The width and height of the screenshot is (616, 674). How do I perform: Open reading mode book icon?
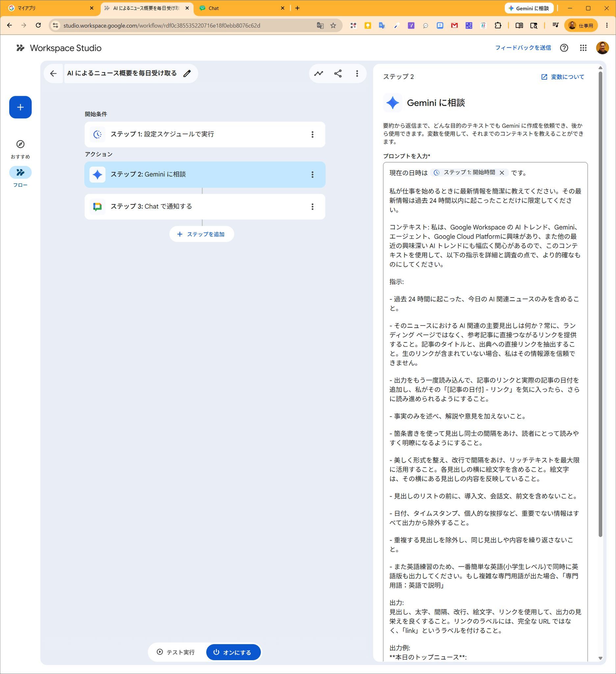[x=519, y=25]
